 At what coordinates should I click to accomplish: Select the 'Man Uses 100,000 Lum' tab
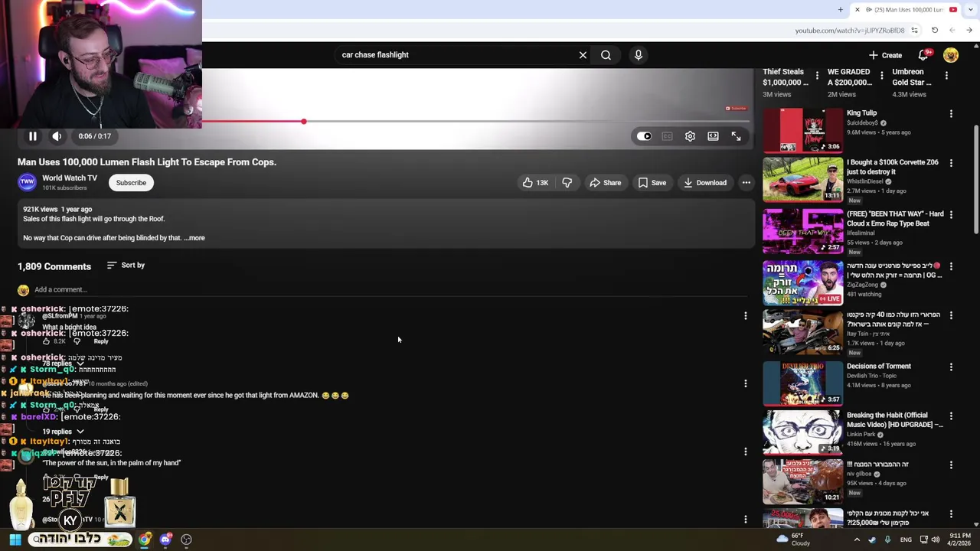click(x=906, y=10)
